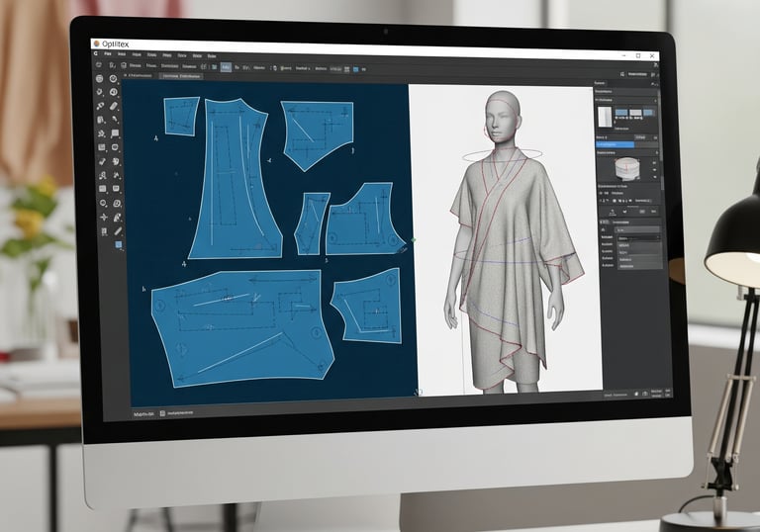The width and height of the screenshot is (760, 532).
Task: Click the first tab in the bottom status bar
Action: [x=143, y=414]
